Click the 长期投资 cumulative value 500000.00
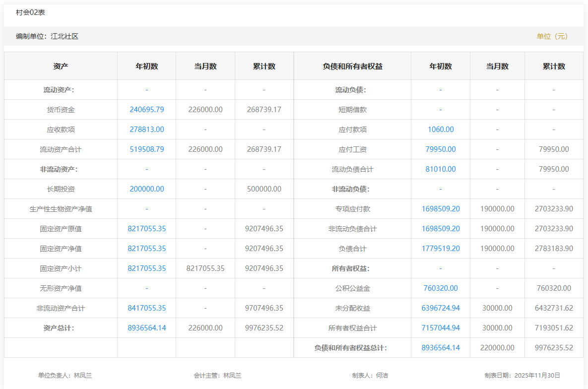Image resolution: width=588 pixels, height=389 pixels. click(x=264, y=189)
